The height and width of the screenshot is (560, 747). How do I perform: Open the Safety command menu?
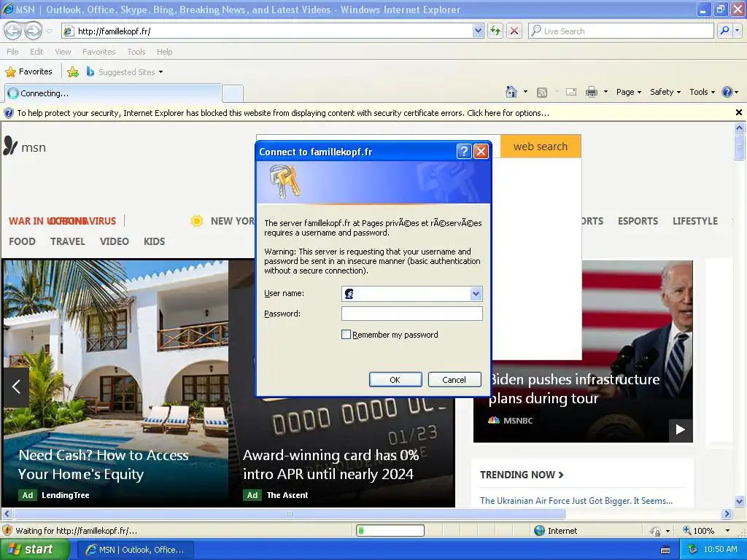tap(665, 92)
